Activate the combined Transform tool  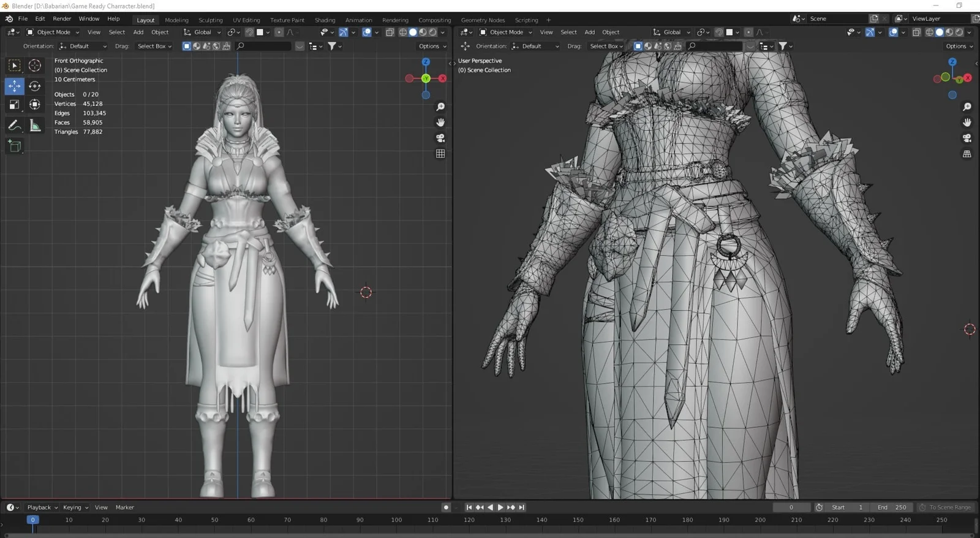(35, 105)
